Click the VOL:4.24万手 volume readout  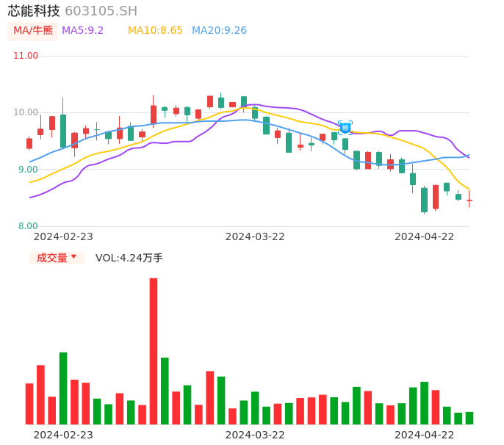tap(129, 258)
